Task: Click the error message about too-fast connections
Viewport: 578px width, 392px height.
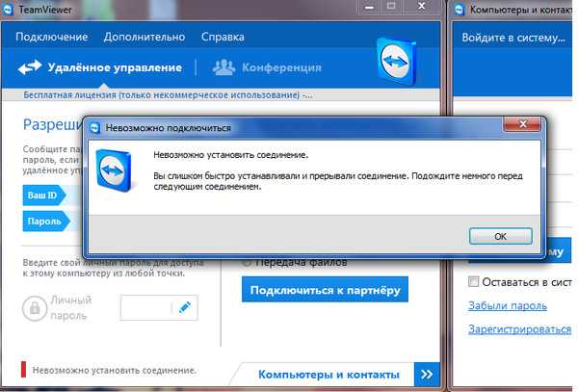Action: [338, 181]
